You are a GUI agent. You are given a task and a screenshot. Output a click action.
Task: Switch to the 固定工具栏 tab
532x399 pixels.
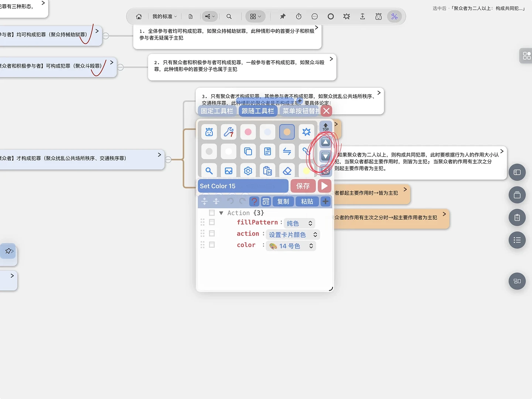point(217,111)
